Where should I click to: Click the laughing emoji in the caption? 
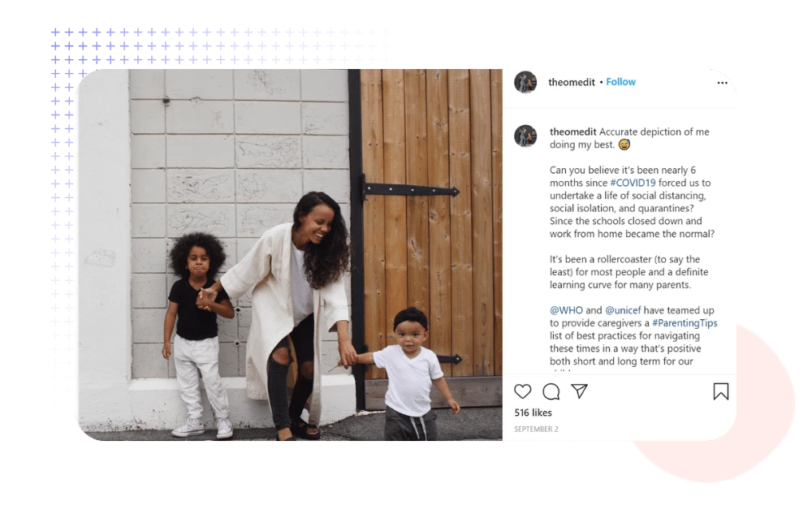[x=624, y=145]
